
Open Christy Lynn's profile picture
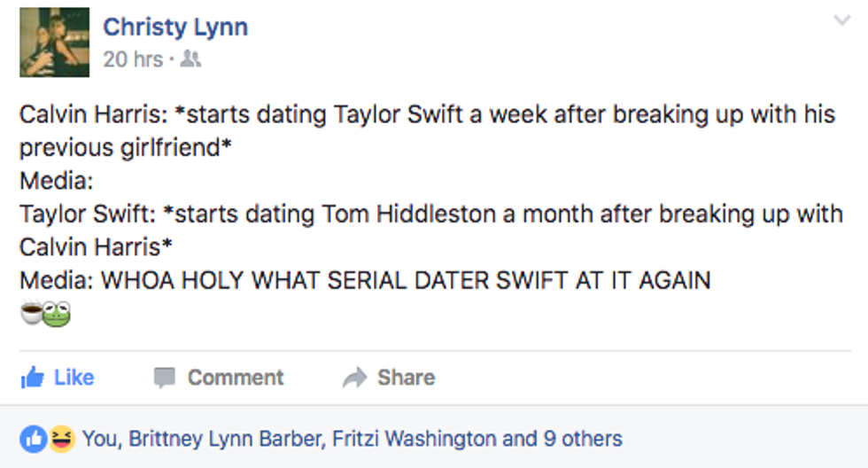[54, 43]
